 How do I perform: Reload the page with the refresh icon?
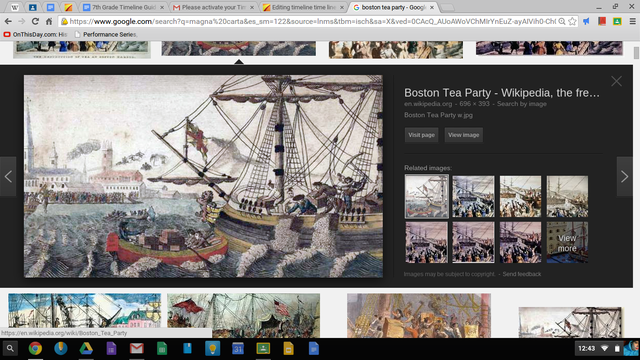click(x=35, y=21)
